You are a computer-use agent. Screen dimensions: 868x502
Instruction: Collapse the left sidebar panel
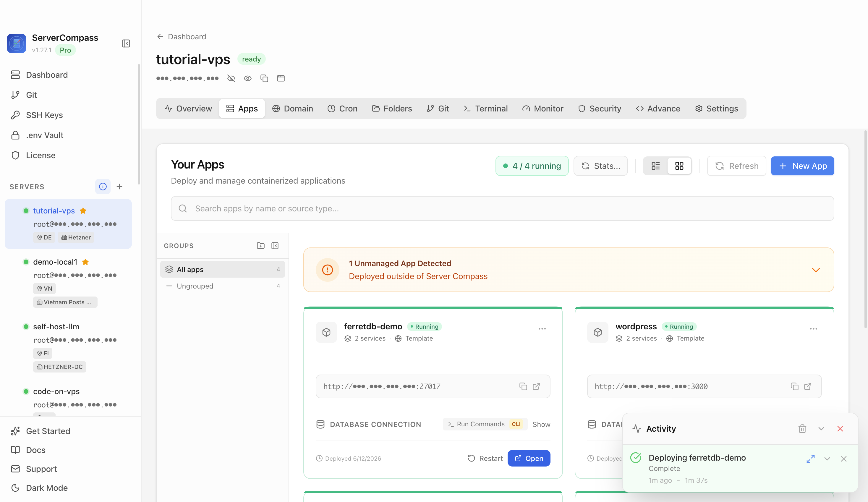point(126,43)
